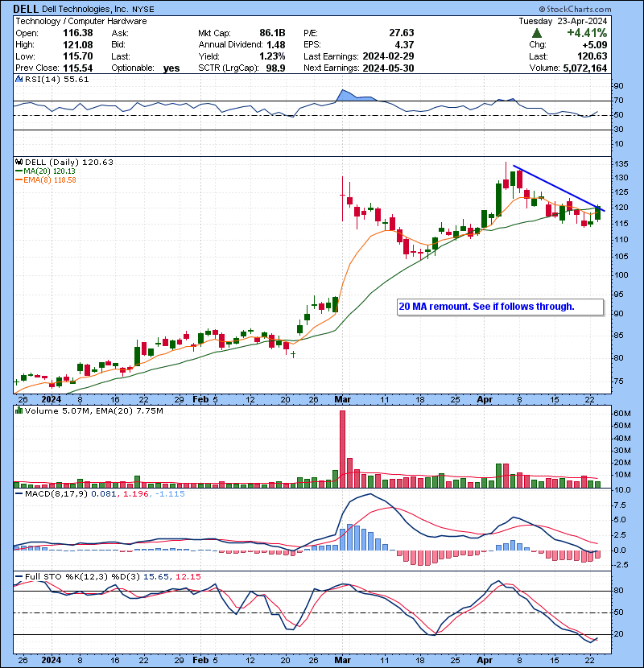This screenshot has width=644, height=668.
Task: Click the SCTR (LrgCap) value 98.9
Action: pyautogui.click(x=276, y=68)
